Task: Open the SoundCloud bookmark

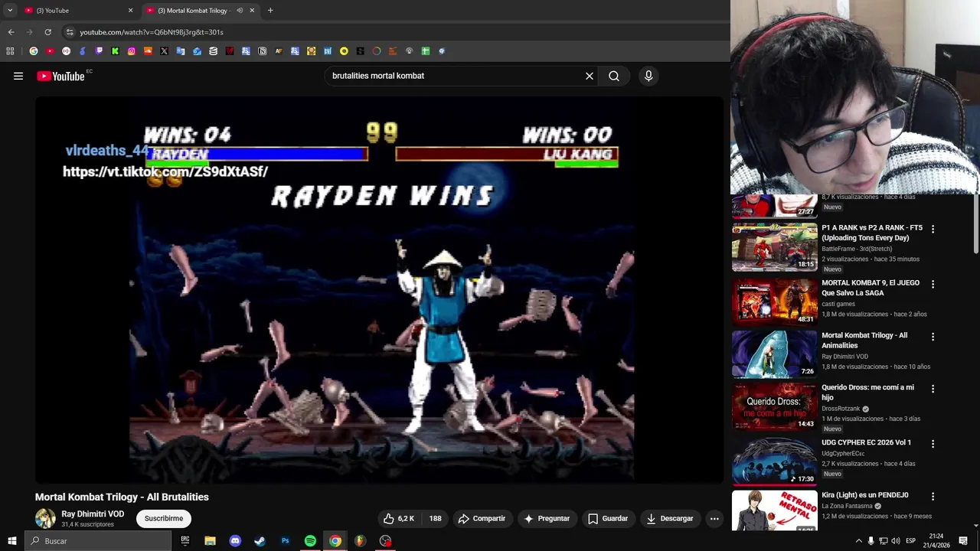Action: (148, 51)
